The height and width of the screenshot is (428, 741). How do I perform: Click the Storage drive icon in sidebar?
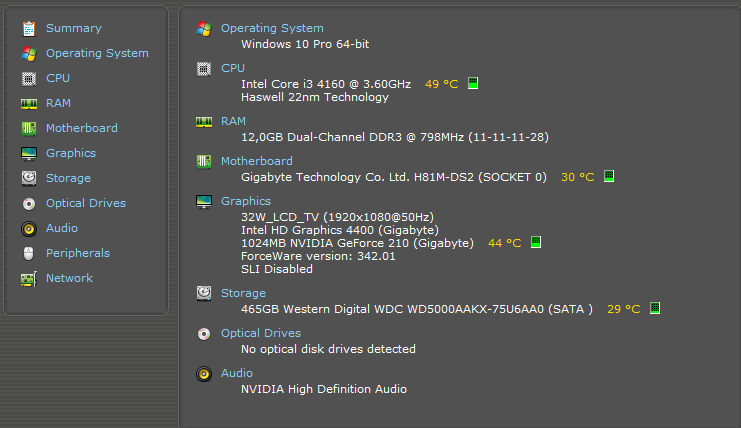(x=28, y=178)
